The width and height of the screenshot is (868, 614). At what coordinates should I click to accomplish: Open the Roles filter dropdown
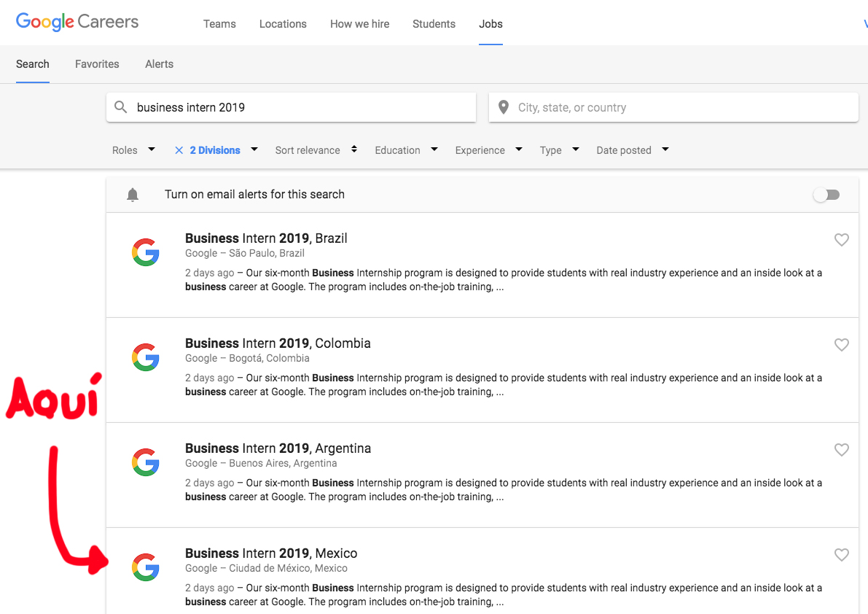point(133,149)
